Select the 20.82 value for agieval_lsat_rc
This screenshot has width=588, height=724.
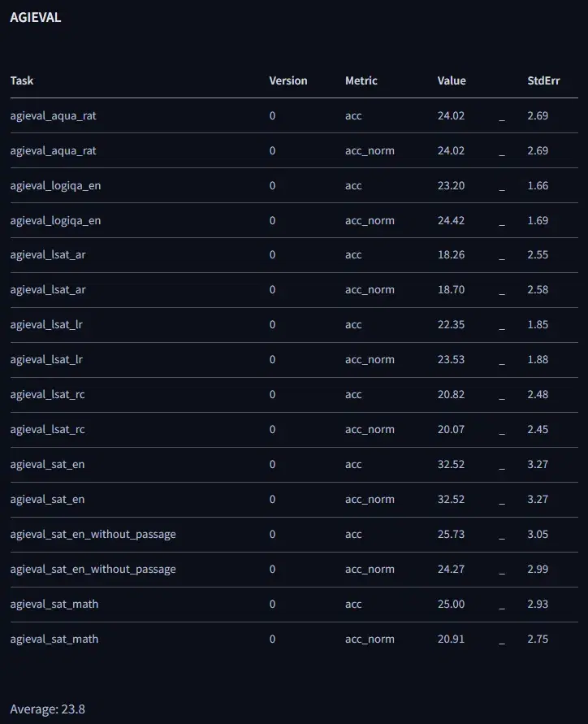(451, 394)
